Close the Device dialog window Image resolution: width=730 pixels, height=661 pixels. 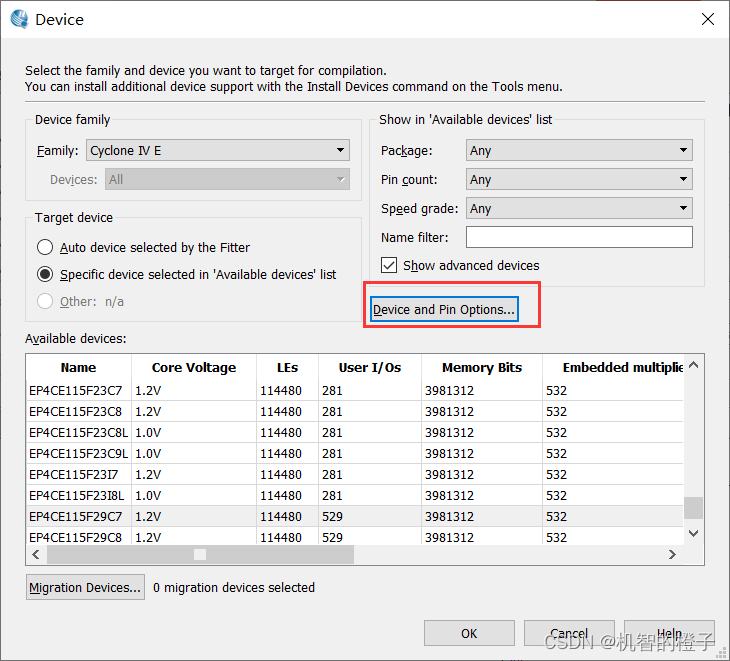tap(708, 19)
